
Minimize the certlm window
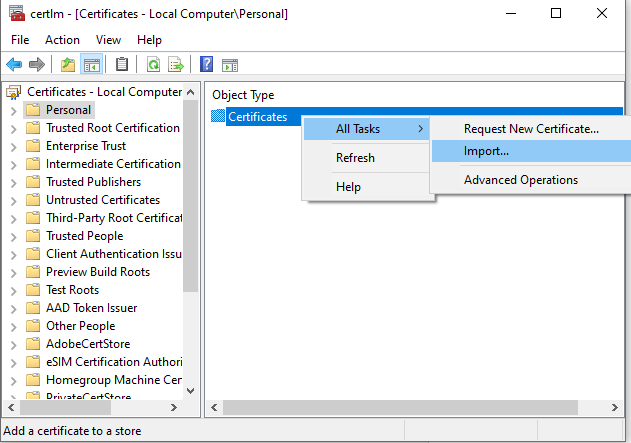click(511, 13)
